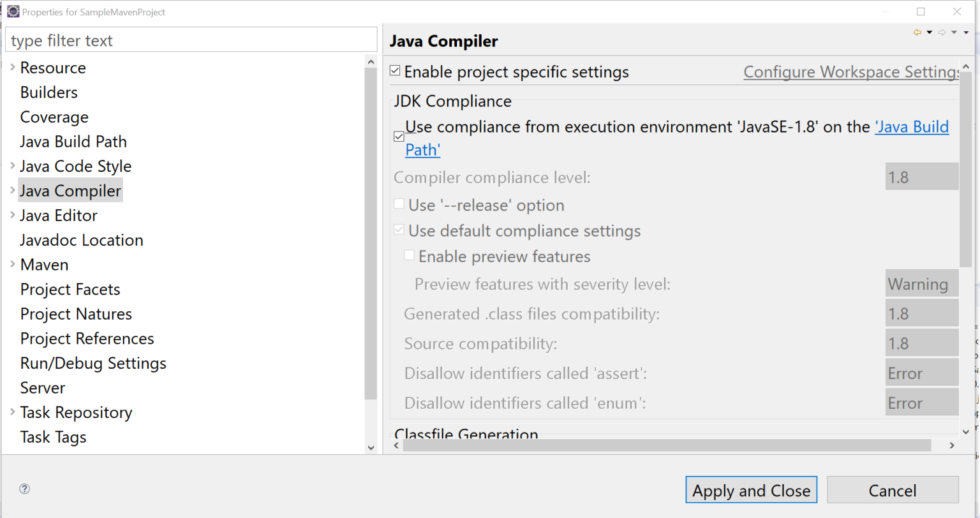Click the 'Java Build Path' hyperlink
The height and width of the screenshot is (518, 980).
pos(912,126)
